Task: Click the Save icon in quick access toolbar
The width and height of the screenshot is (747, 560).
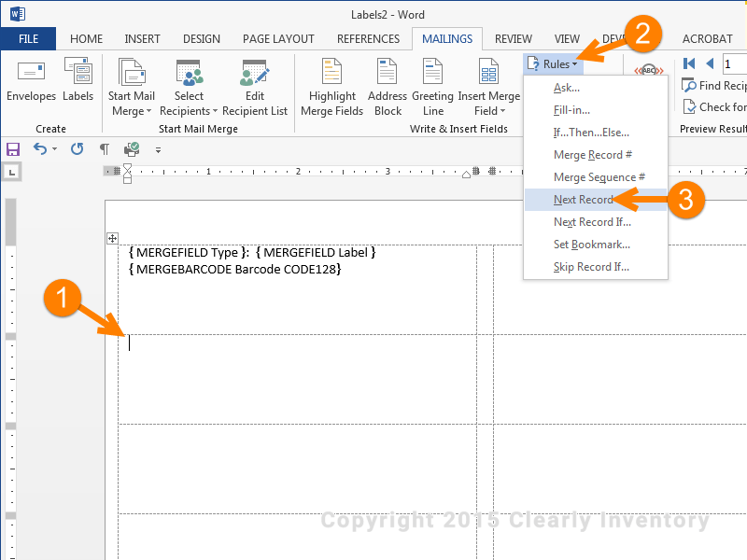Action: (13, 149)
